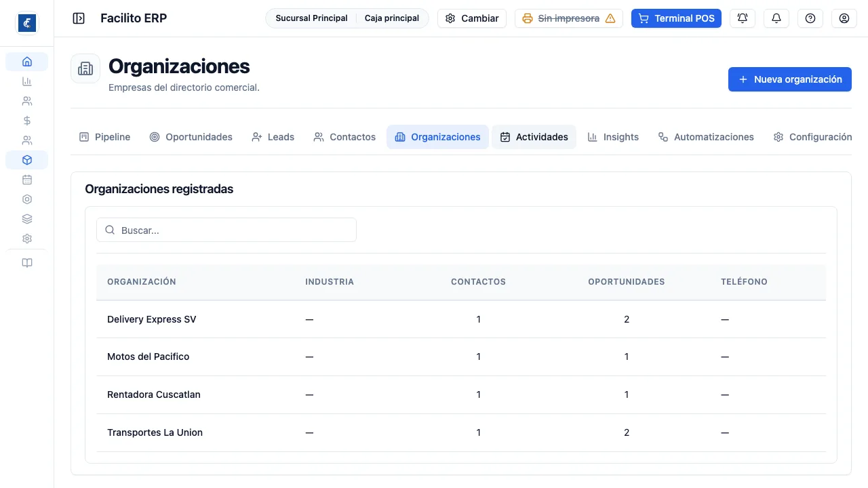
Task: Switch to the Insights tab
Action: (x=613, y=137)
